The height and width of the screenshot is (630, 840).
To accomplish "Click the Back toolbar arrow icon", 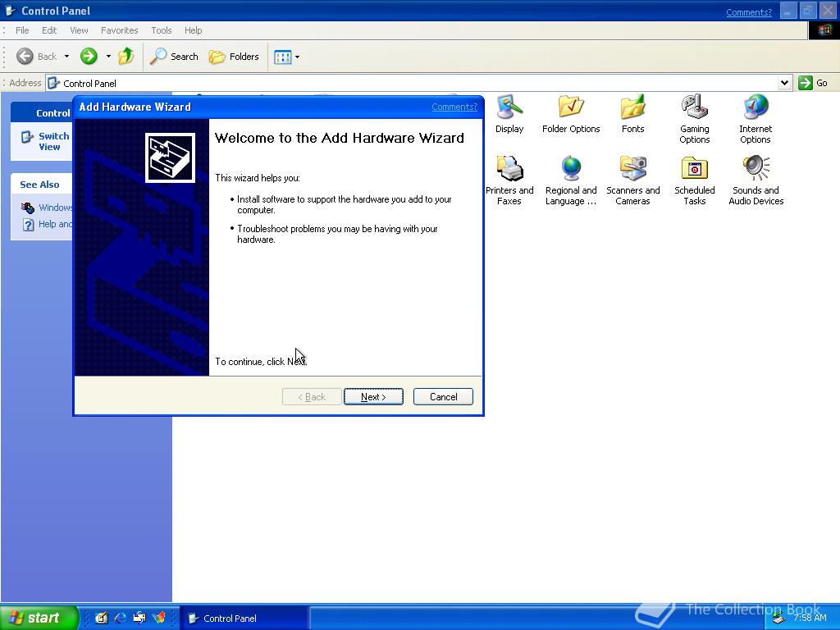I will coord(25,57).
